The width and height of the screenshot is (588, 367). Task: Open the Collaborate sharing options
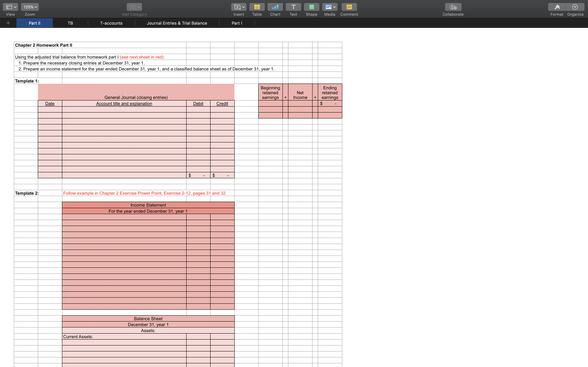point(452,7)
